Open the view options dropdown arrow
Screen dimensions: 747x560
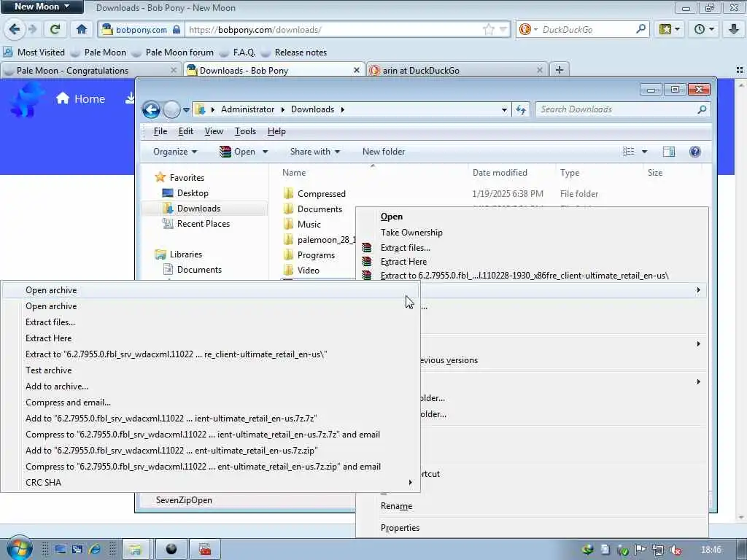pos(644,152)
